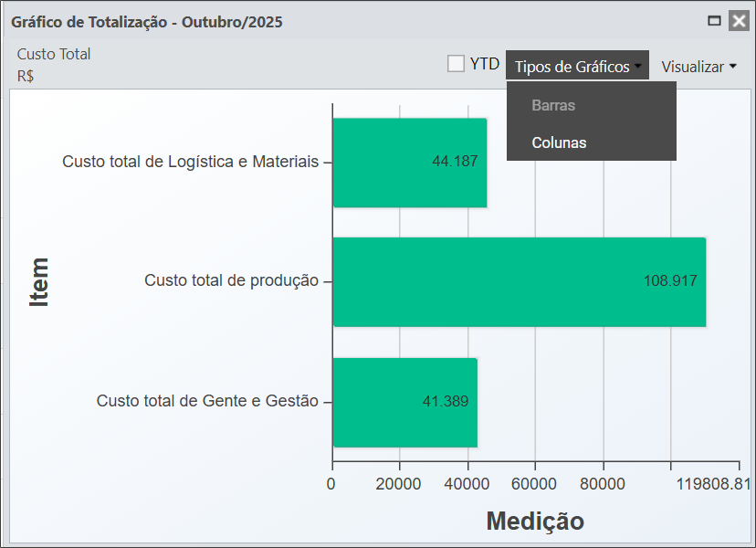
Task: Expand the Visualizar dropdown
Action: pos(698,67)
